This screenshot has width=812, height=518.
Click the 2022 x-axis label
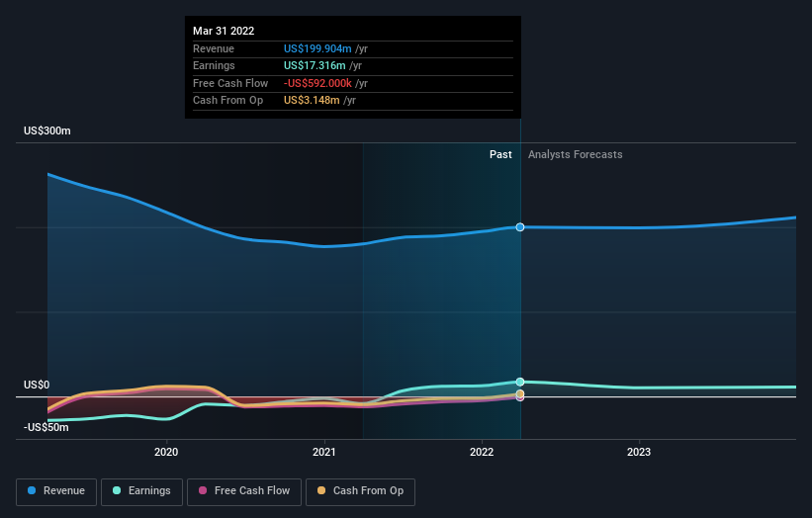click(482, 452)
